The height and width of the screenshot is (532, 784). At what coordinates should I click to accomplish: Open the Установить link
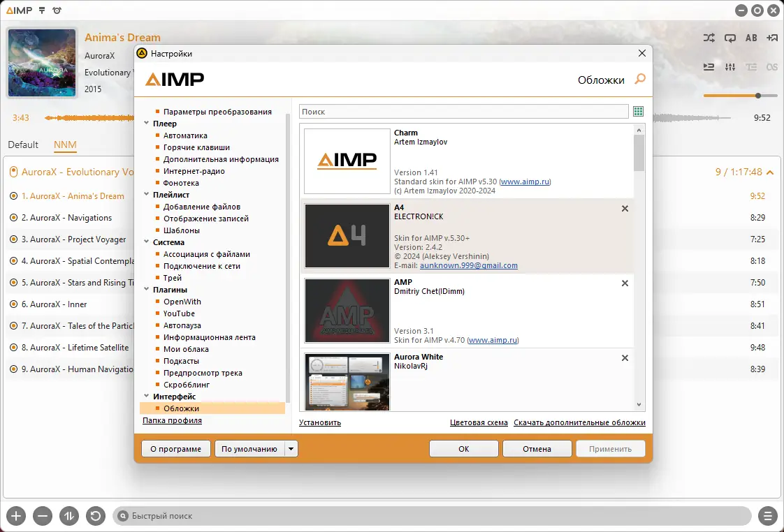coord(320,422)
